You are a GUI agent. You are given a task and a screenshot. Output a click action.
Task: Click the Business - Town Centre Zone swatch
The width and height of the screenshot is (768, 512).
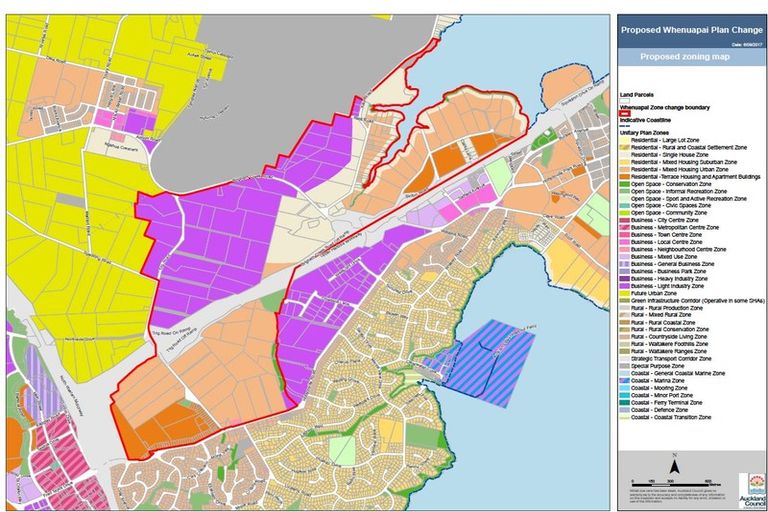pos(624,235)
